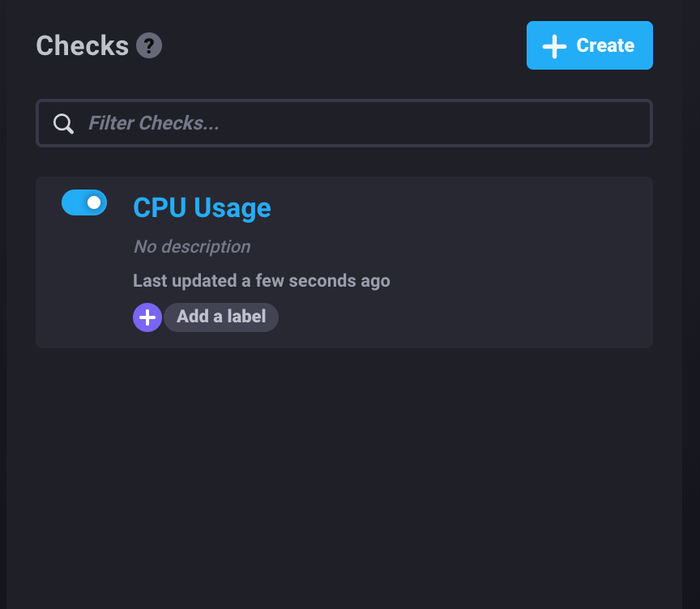Image resolution: width=700 pixels, height=609 pixels.
Task: Select the Last updated timestamp text
Action: 261,281
